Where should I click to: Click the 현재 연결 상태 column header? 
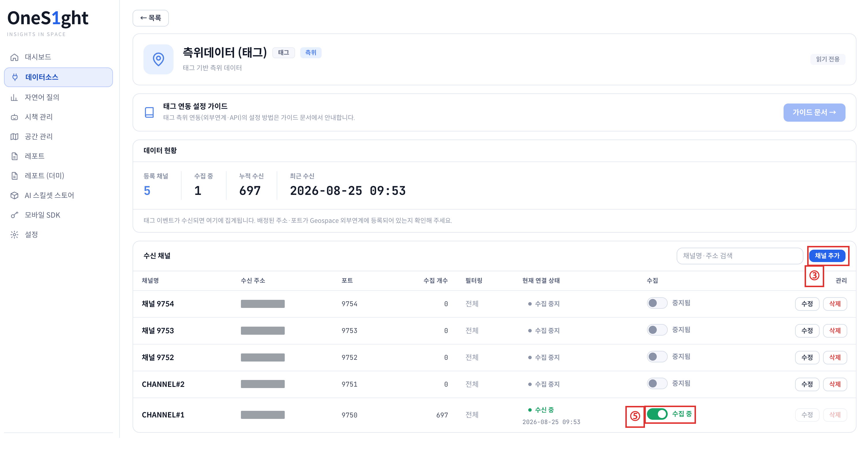tap(541, 280)
